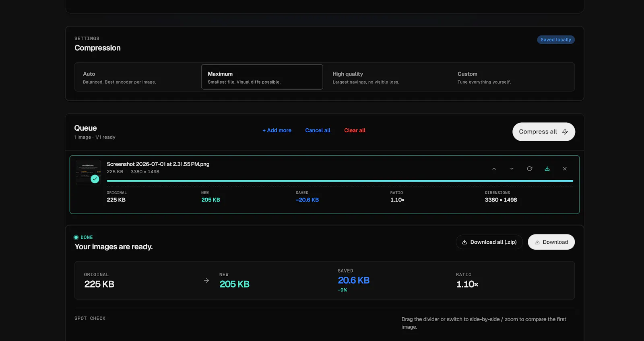Move the queued screenshot up with chevron
Image resolution: width=644 pixels, height=341 pixels.
pos(494,168)
